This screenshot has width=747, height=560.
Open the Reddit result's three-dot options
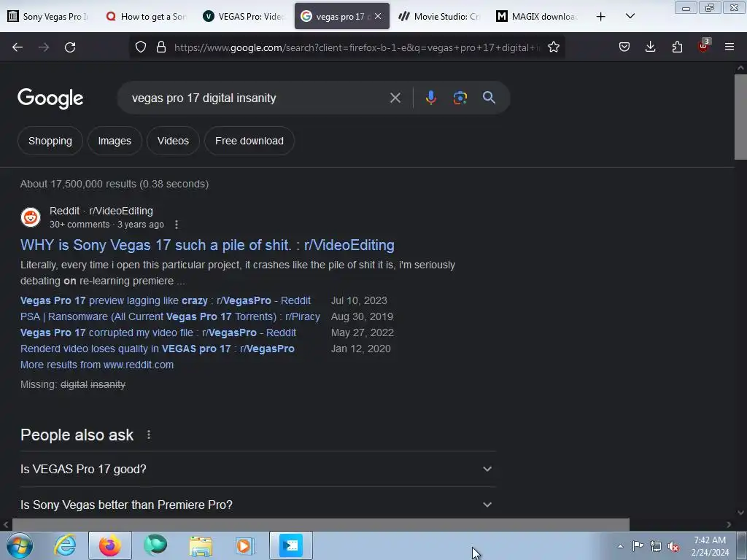tap(177, 225)
